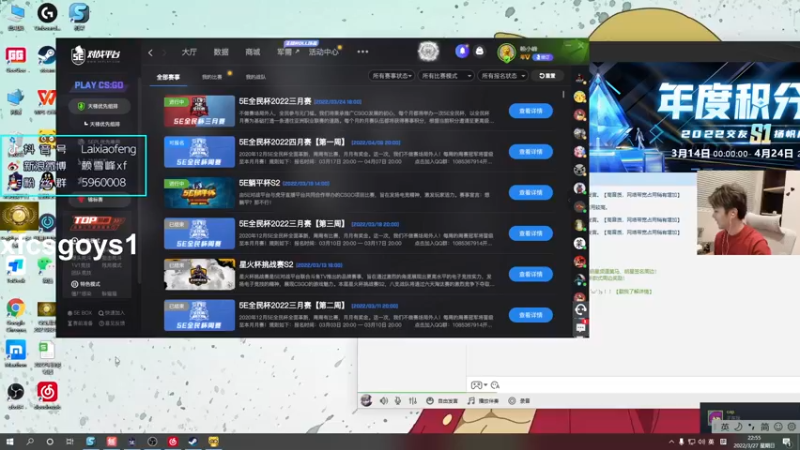
Task: Open the purple notification bell
Action: tap(462, 51)
